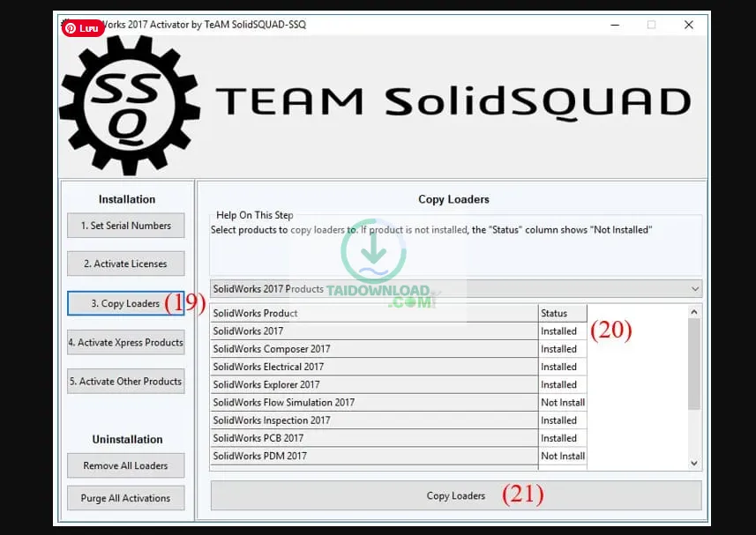756x535 pixels.
Task: Select the SolidWorks Composer 2017 row
Action: (x=372, y=349)
